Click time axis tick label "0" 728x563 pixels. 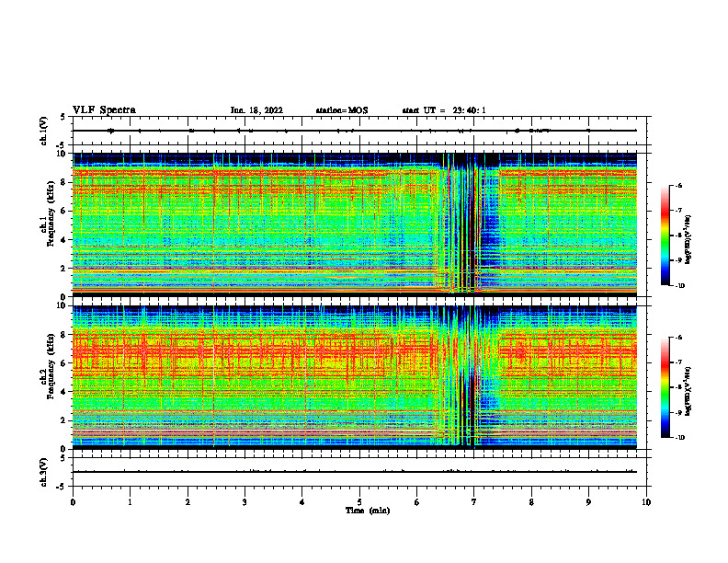[x=73, y=502]
